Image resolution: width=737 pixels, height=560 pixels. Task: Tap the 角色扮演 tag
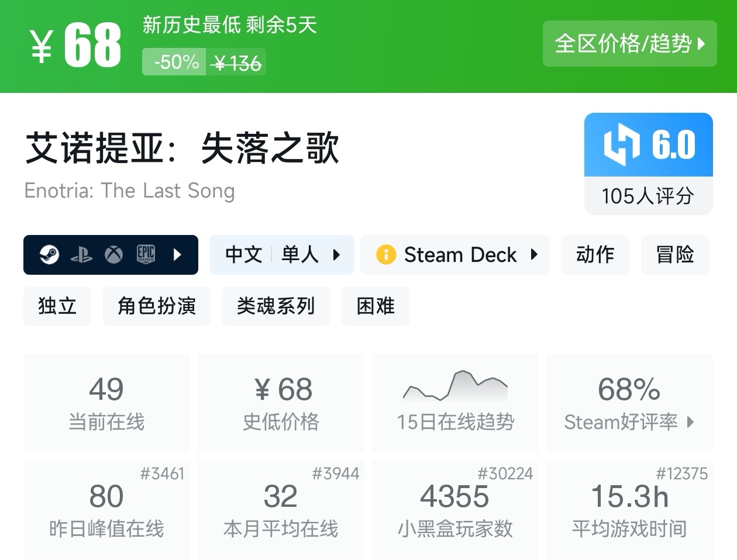[156, 306]
